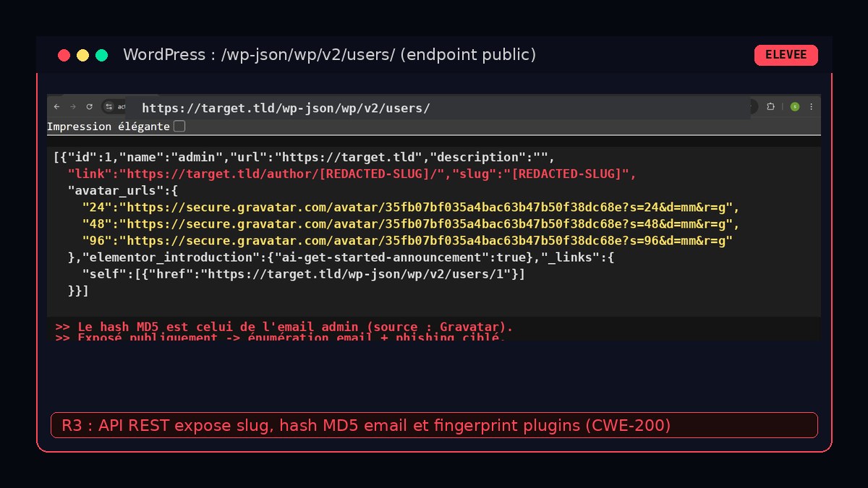Reload the page with the refresh icon

pos(89,106)
